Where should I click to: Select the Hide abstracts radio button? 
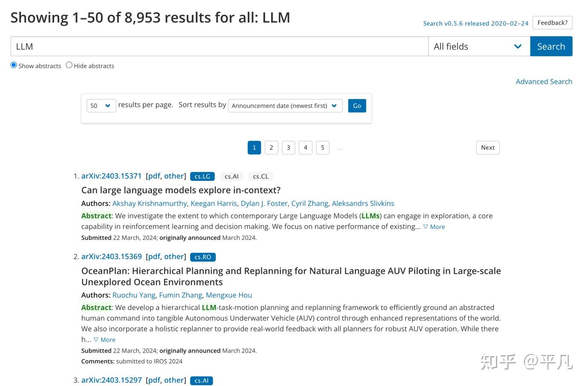pos(69,65)
